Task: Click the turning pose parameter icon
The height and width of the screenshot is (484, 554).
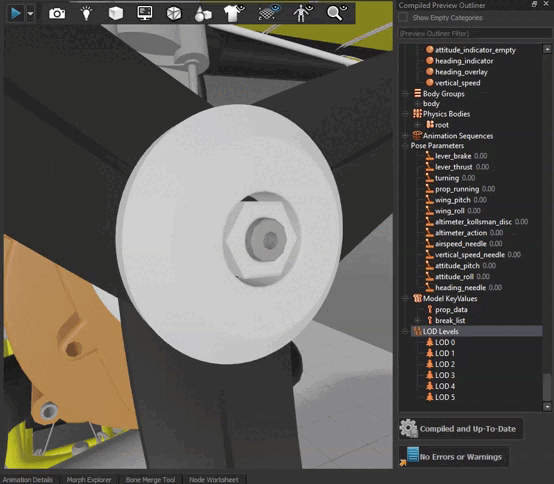Action: [430, 178]
